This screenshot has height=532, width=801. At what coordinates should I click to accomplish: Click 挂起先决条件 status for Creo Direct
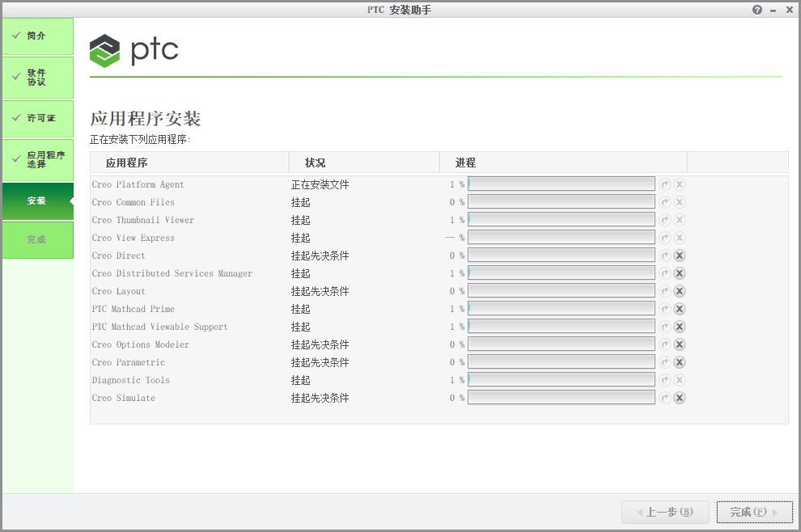point(320,255)
